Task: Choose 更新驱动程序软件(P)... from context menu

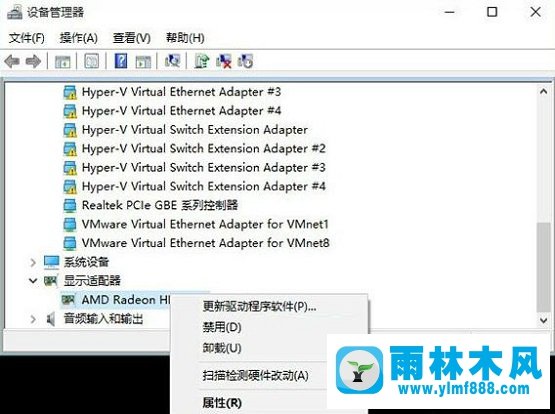Action: [x=259, y=306]
